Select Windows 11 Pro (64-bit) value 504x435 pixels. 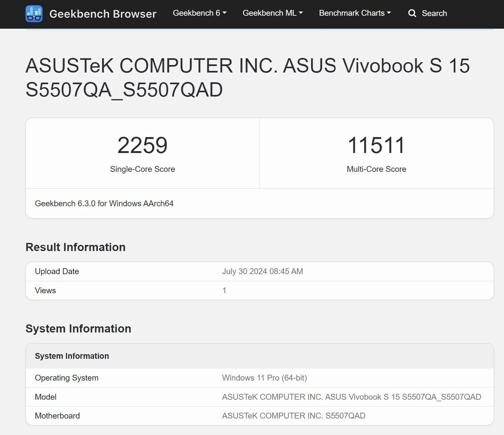(x=265, y=378)
